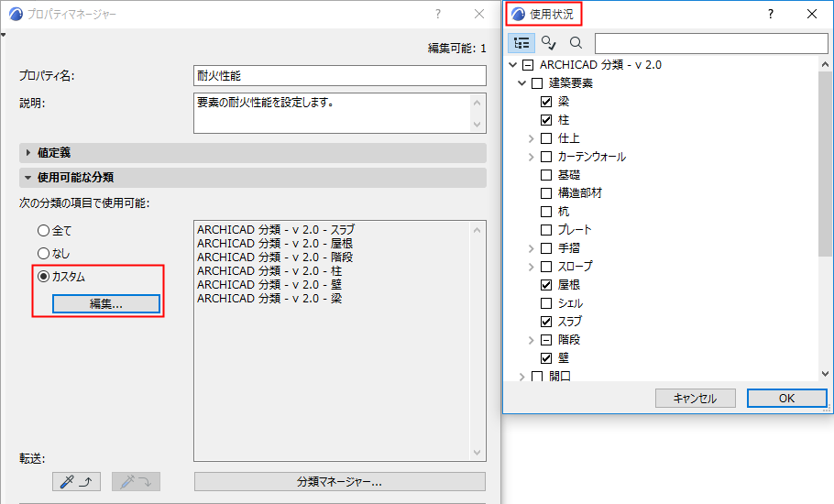The height and width of the screenshot is (504, 834).
Task: Confirm with OK in 使用状況 dialog
Action: click(786, 399)
